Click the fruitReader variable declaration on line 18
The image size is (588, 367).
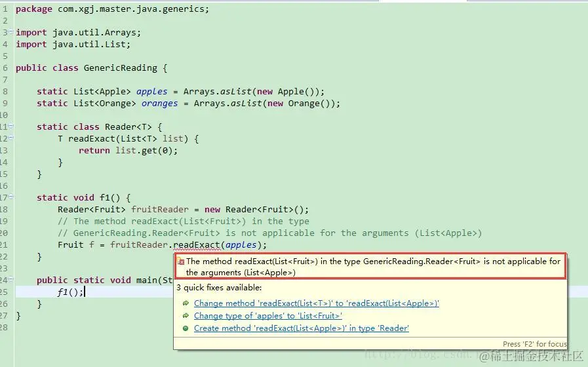pos(160,210)
